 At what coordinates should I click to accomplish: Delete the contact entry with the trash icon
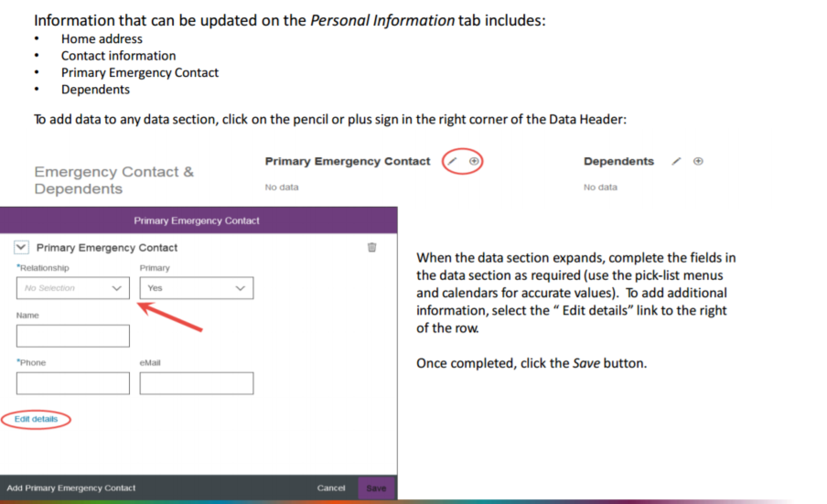click(x=371, y=247)
